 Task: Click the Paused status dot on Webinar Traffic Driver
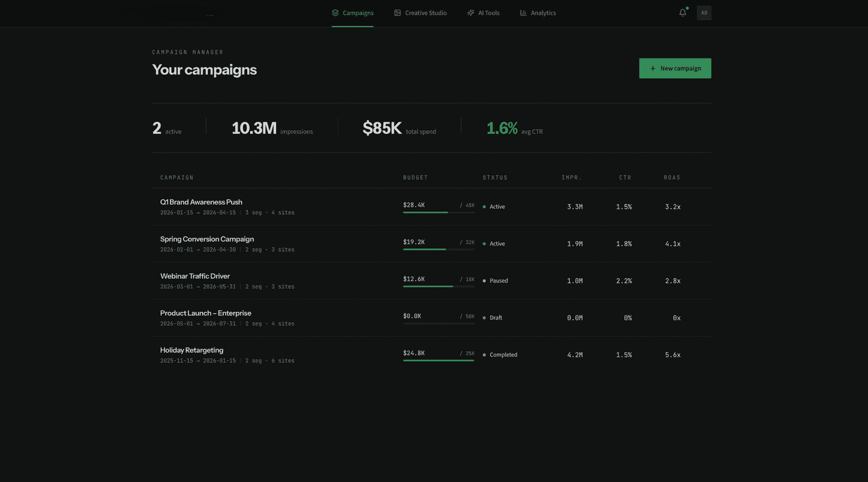[484, 281]
